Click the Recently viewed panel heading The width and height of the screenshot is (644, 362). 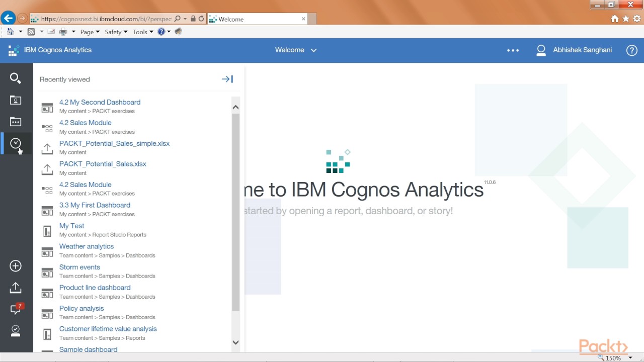coord(65,79)
